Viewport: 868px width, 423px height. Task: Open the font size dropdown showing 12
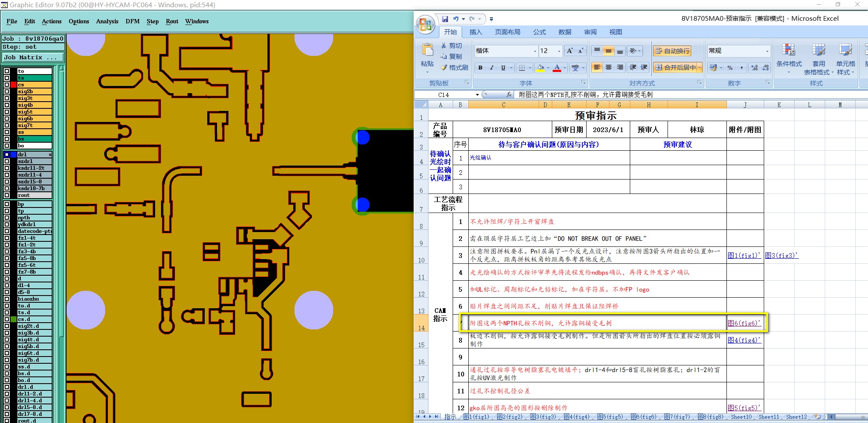pyautogui.click(x=559, y=51)
